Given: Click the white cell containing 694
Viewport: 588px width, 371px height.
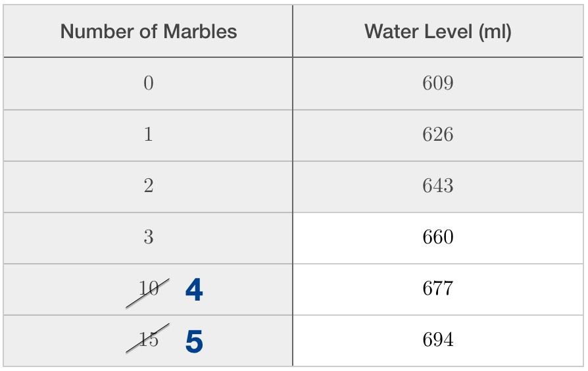Looking at the screenshot, I should [x=438, y=339].
